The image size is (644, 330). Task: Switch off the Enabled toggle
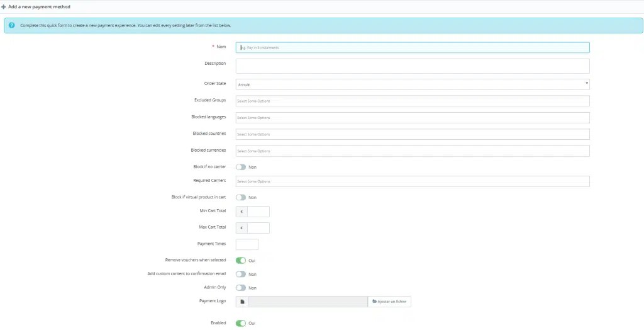click(241, 324)
